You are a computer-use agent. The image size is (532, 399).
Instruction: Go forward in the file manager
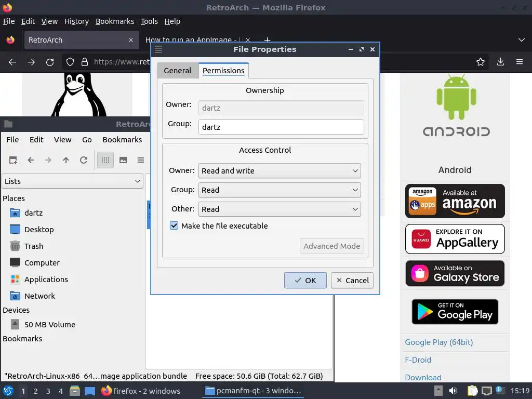tap(48, 160)
